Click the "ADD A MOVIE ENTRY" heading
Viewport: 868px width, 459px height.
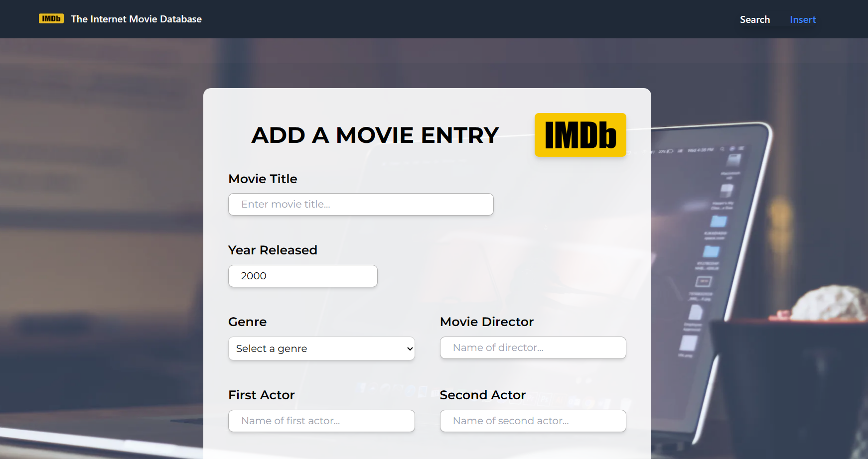[375, 135]
